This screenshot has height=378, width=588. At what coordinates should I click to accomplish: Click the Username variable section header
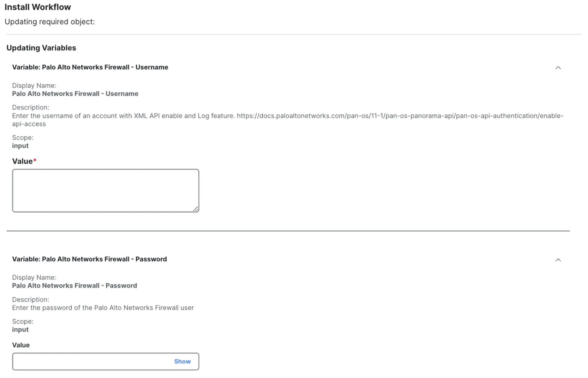tap(90, 67)
